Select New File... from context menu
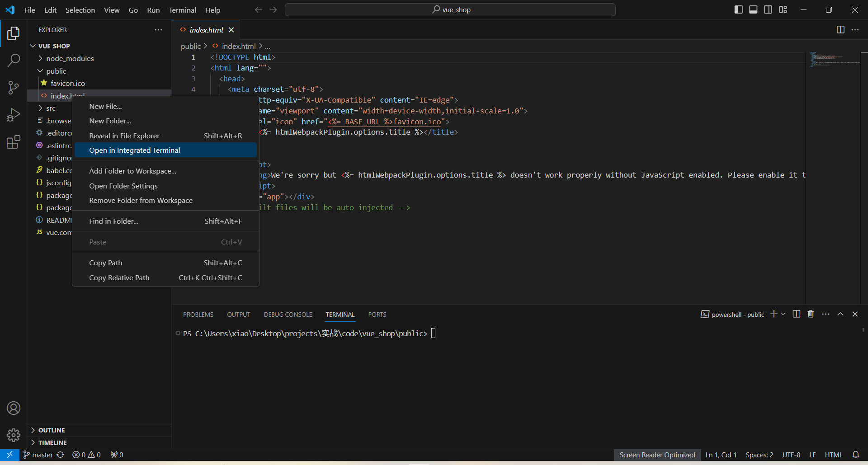Image resolution: width=868 pixels, height=465 pixels. [x=165, y=106]
